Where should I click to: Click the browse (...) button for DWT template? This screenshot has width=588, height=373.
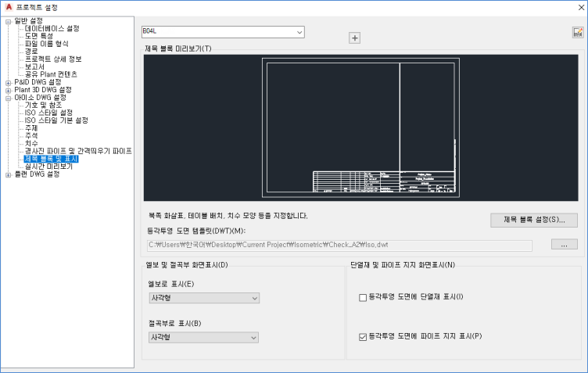coord(564,245)
